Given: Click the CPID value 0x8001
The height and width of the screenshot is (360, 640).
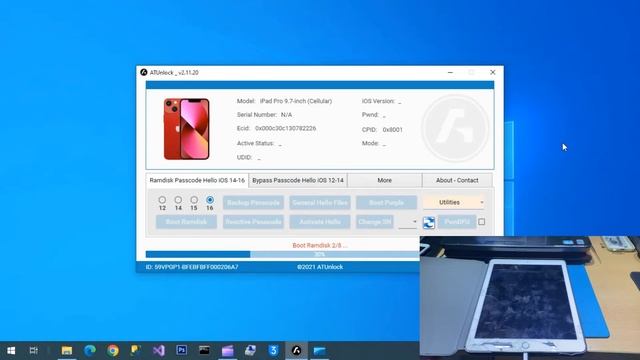Looking at the screenshot, I should point(393,129).
